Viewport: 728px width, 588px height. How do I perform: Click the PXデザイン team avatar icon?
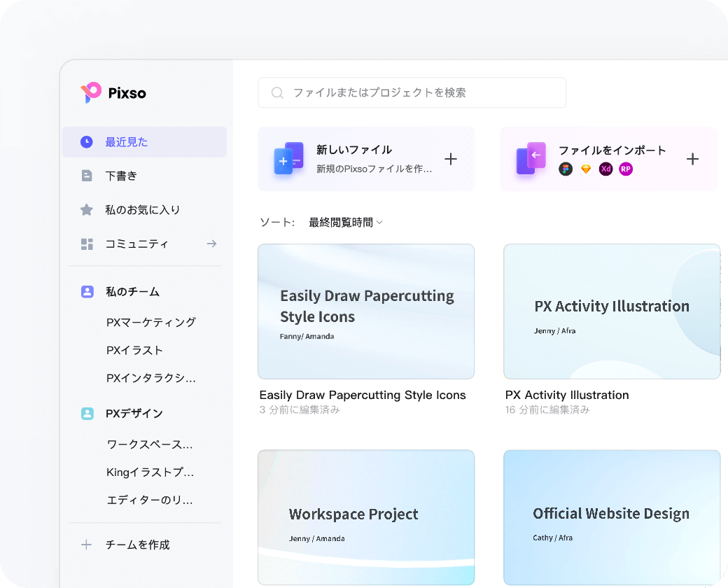[87, 414]
